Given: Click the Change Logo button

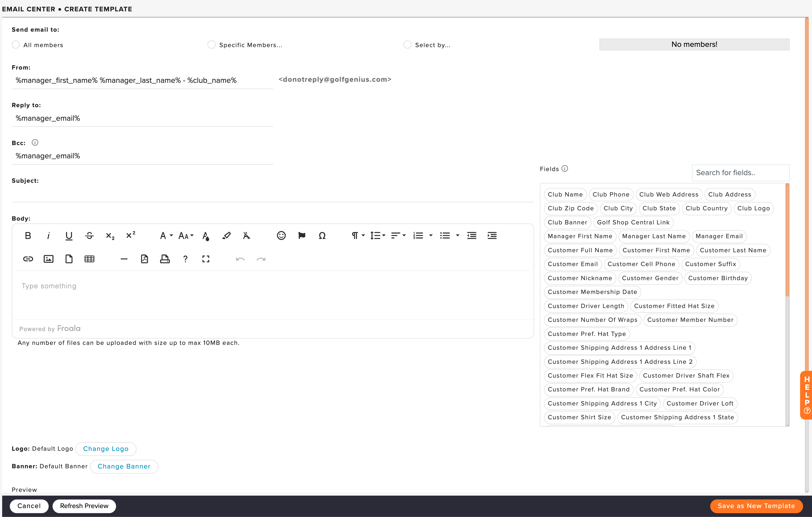Looking at the screenshot, I should pos(106,449).
